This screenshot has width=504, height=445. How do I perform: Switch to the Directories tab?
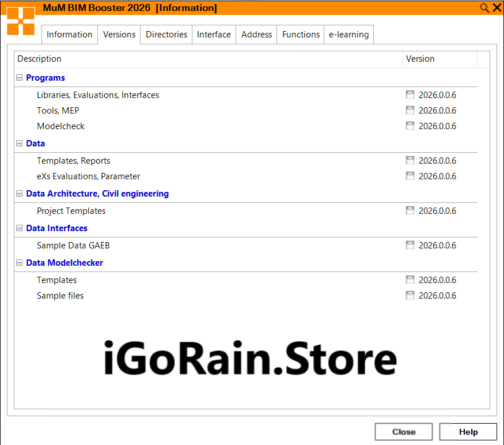(166, 35)
